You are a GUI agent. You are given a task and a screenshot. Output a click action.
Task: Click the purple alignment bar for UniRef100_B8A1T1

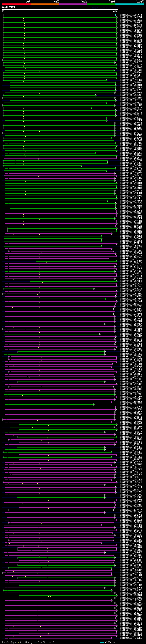pyautogui.click(x=68, y=633)
